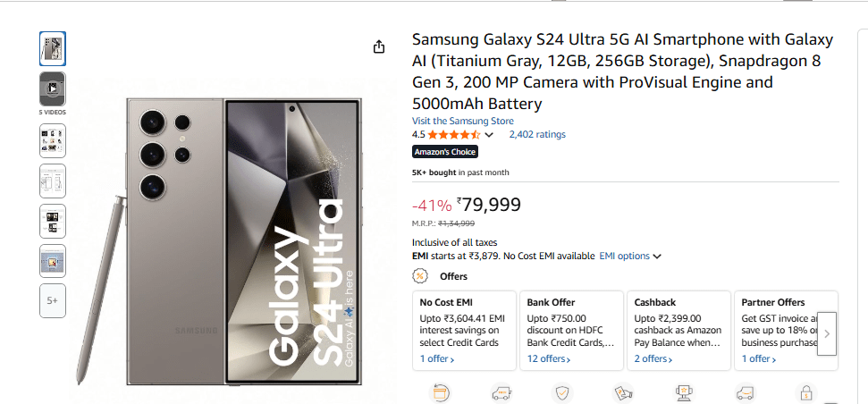This screenshot has height=404, width=868.
Task: Select the first phone image thumbnail
Action: pyautogui.click(x=52, y=48)
